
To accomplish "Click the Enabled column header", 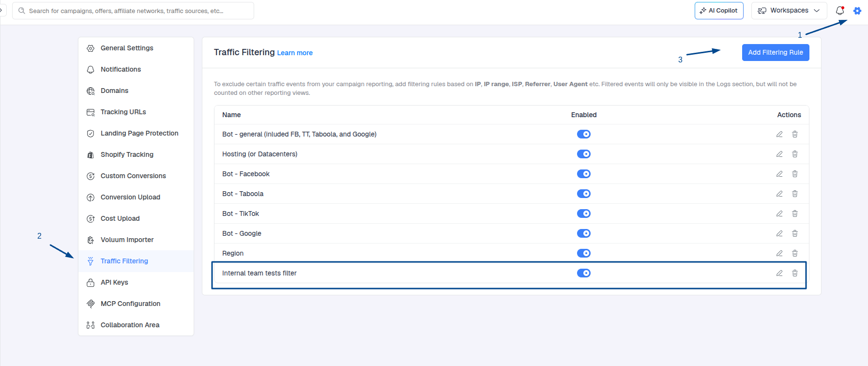I will (x=584, y=115).
